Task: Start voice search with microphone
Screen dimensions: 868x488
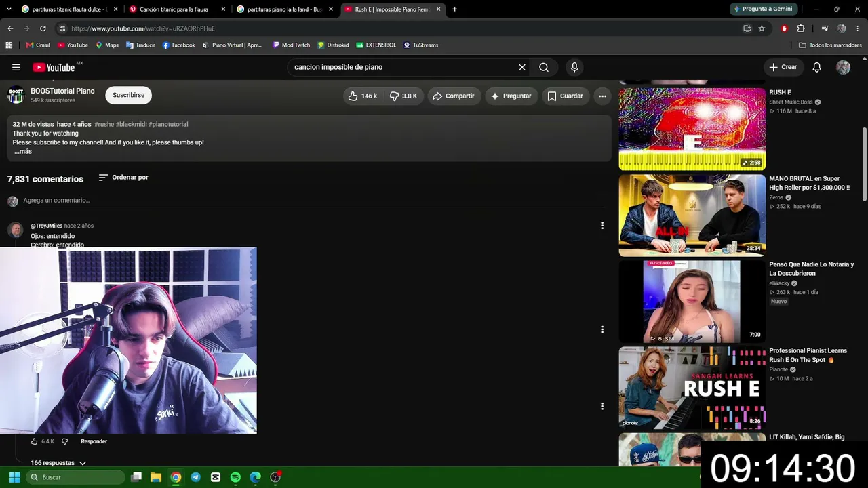Action: 574,67
